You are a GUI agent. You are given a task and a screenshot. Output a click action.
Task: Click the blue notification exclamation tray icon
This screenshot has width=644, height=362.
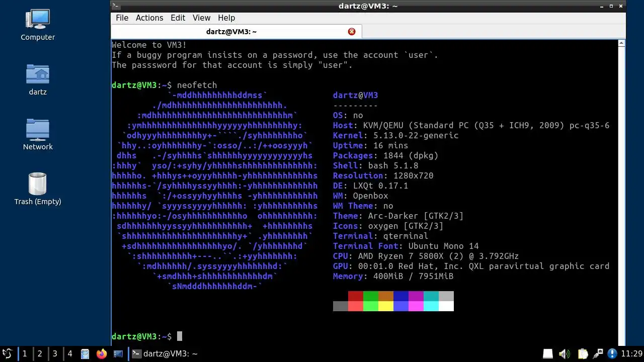tap(612, 354)
